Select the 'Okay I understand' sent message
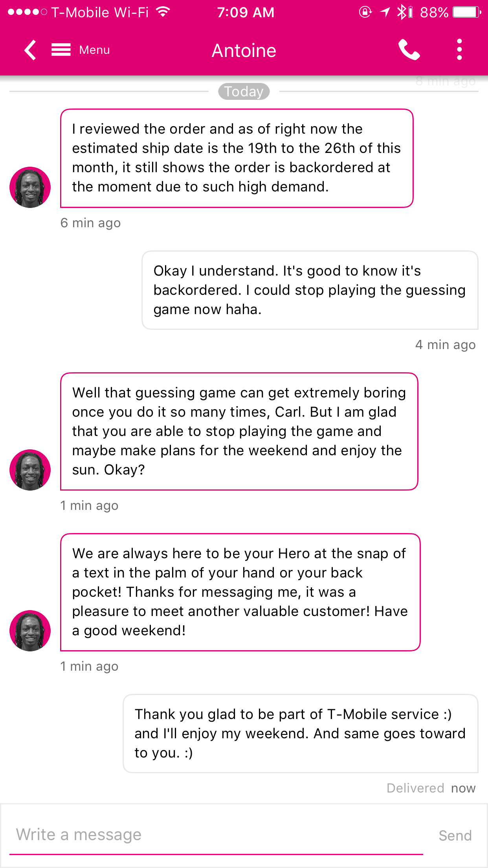This screenshot has width=488, height=868. (310, 290)
